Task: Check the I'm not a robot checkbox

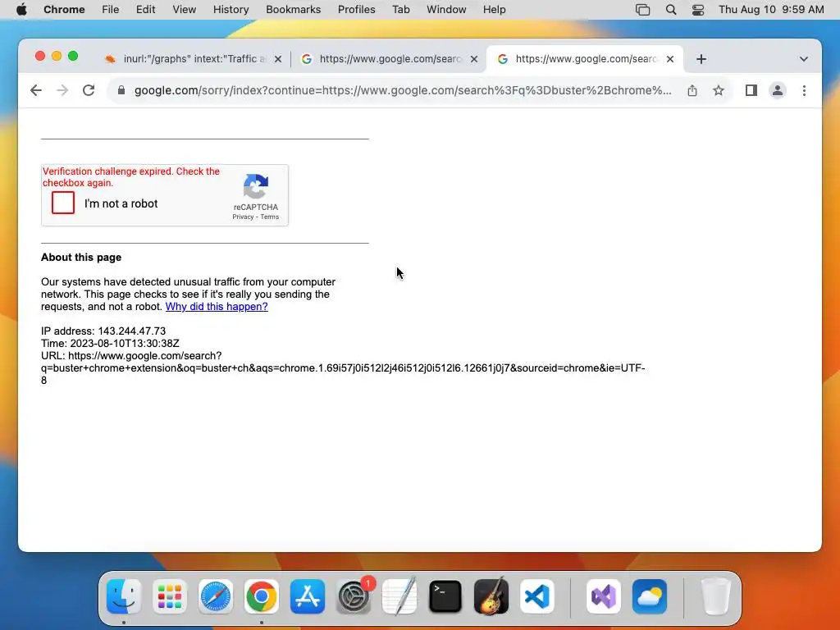Action: (x=62, y=203)
